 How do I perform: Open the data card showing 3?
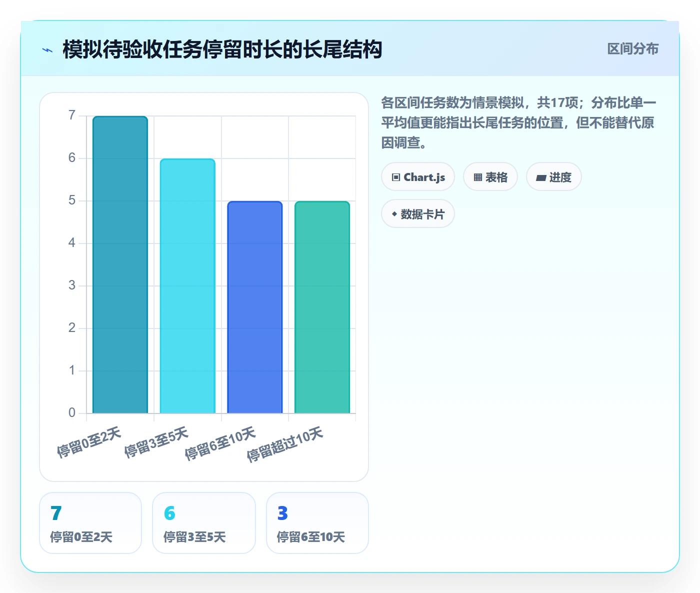pyautogui.click(x=317, y=523)
